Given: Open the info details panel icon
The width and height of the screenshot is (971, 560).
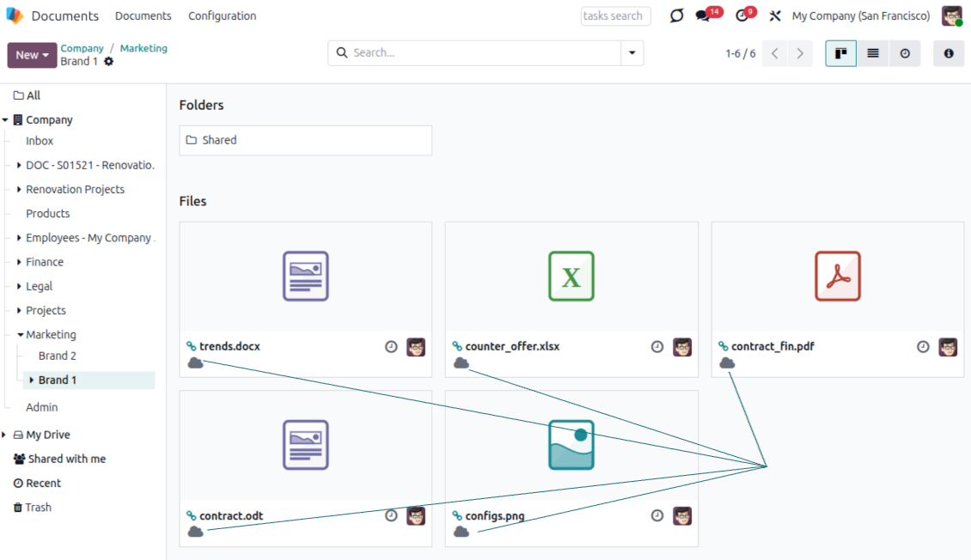Looking at the screenshot, I should (949, 53).
